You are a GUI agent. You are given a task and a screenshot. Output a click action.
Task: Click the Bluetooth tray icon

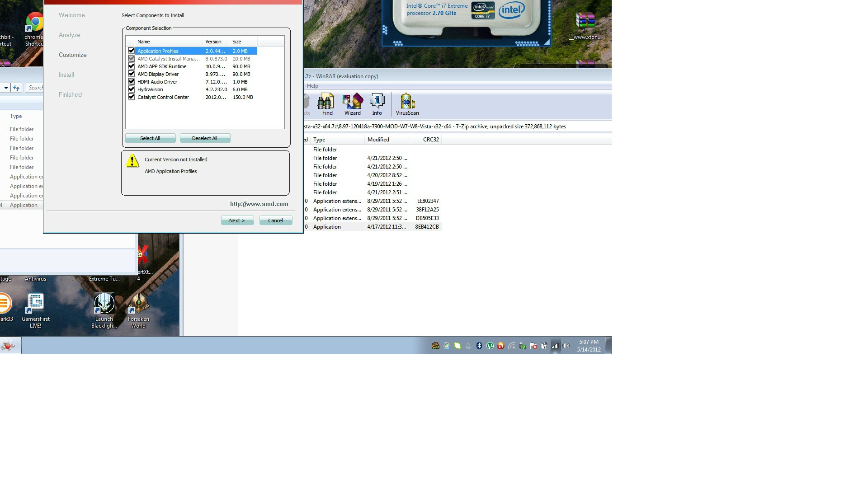[x=479, y=346]
